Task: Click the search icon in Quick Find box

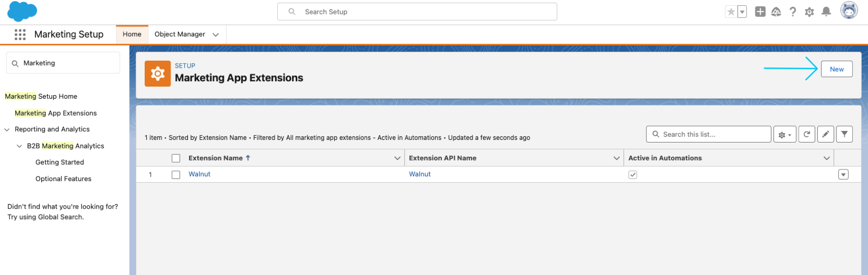Action: click(x=15, y=63)
